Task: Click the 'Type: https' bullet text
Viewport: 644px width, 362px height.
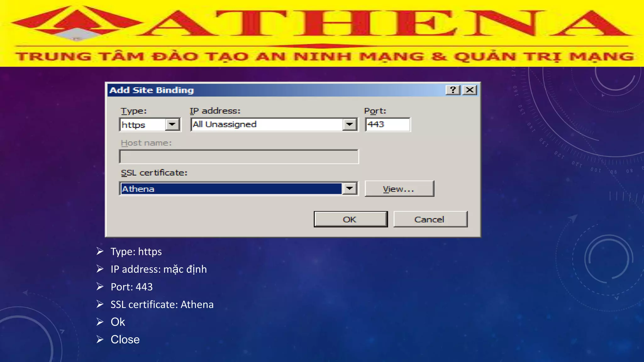Action: coord(136,252)
